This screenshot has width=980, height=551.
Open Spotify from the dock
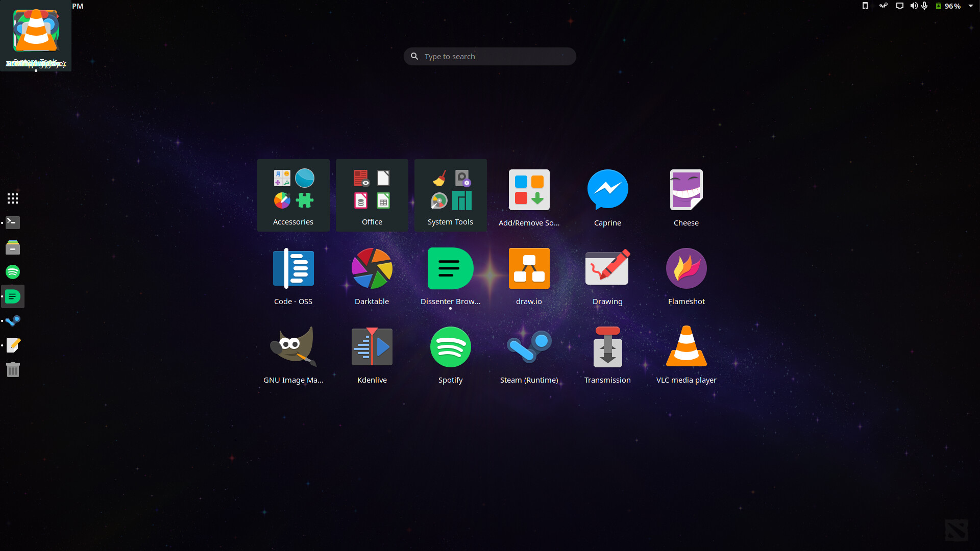[x=13, y=272]
